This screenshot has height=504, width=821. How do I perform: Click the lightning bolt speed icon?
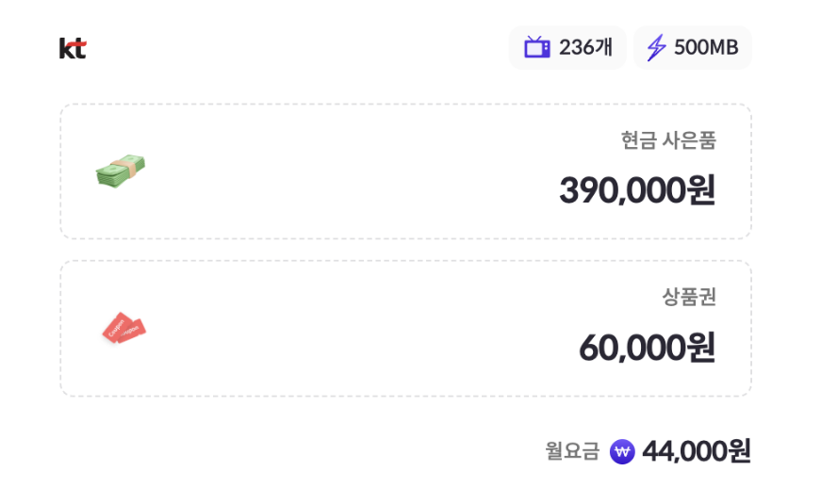(x=656, y=47)
